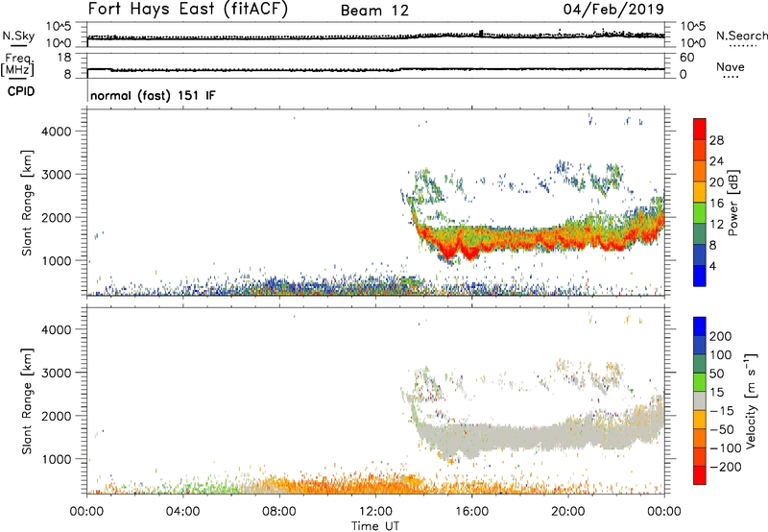
Task: Click the 'N.Search' legend label
Action: (741, 36)
